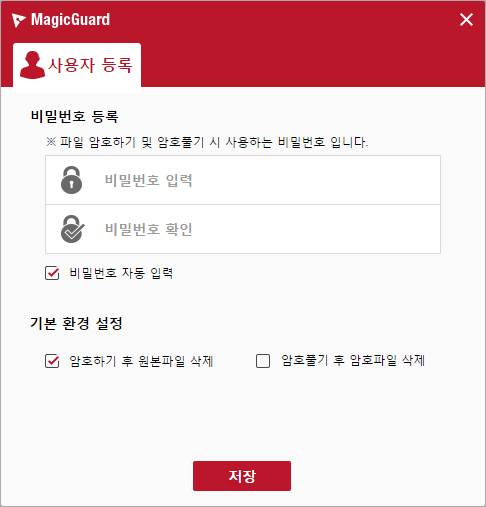Image resolution: width=486 pixels, height=507 pixels.
Task: Click the user silhouette icon
Action: [x=32, y=65]
